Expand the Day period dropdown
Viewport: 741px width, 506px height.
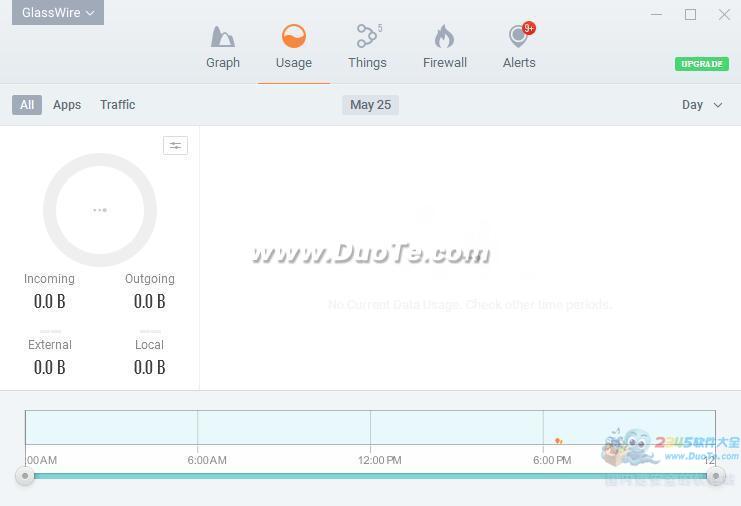(x=701, y=105)
